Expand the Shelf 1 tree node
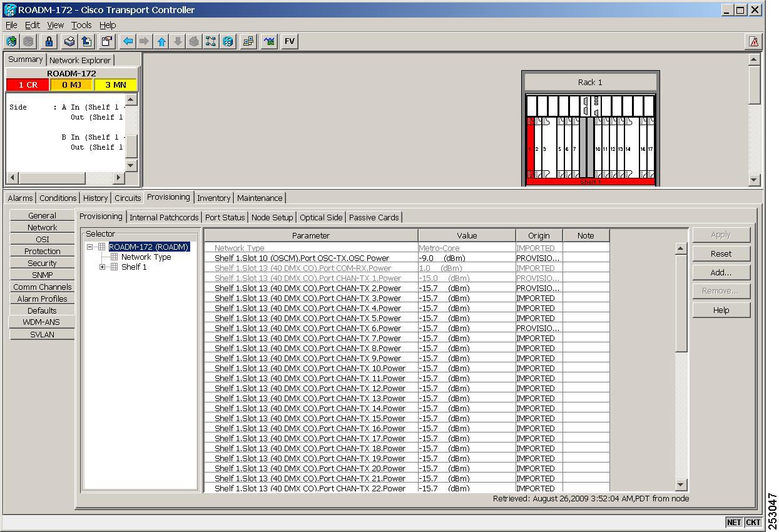779x532 pixels. [103, 267]
